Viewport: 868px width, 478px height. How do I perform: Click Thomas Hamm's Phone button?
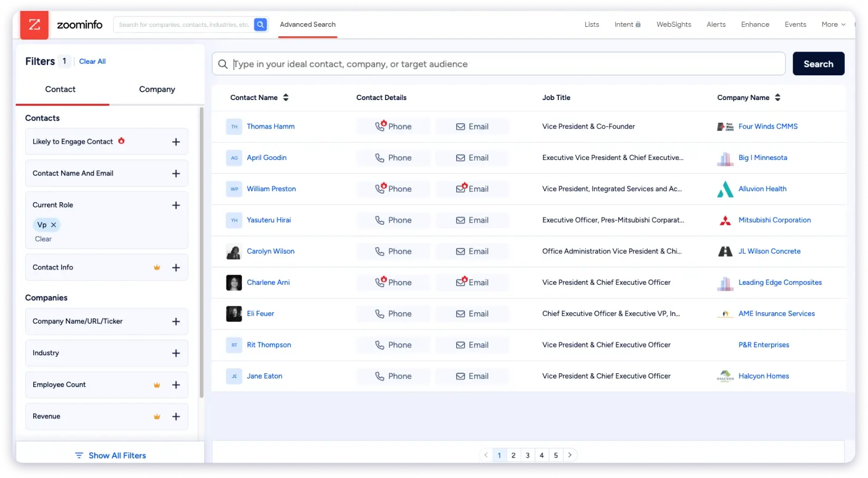[393, 126]
